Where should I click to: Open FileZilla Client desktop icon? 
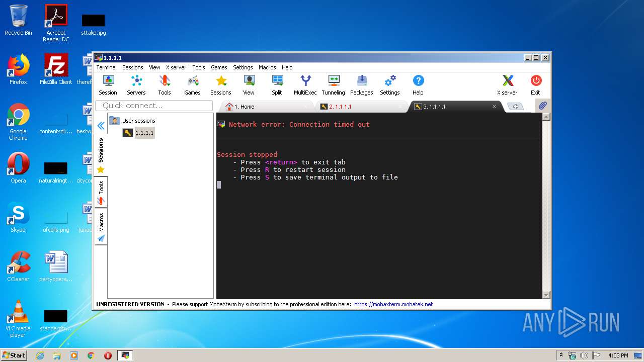[x=56, y=69]
